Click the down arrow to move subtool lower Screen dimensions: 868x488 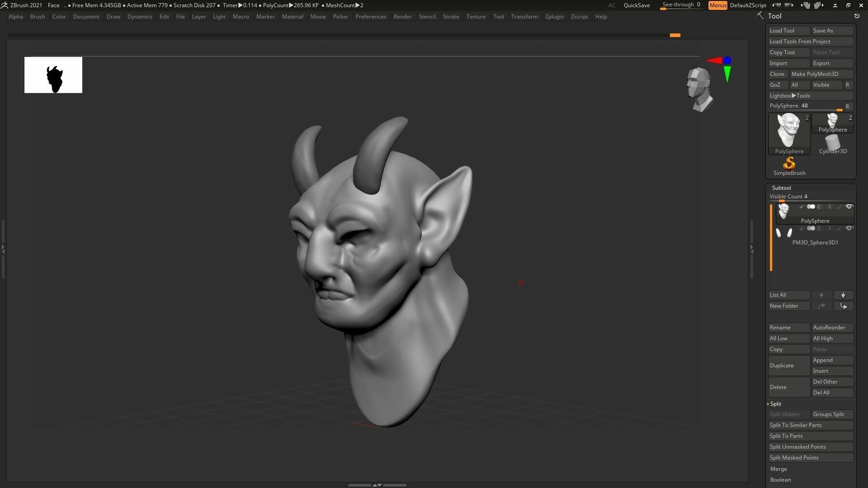tap(843, 295)
